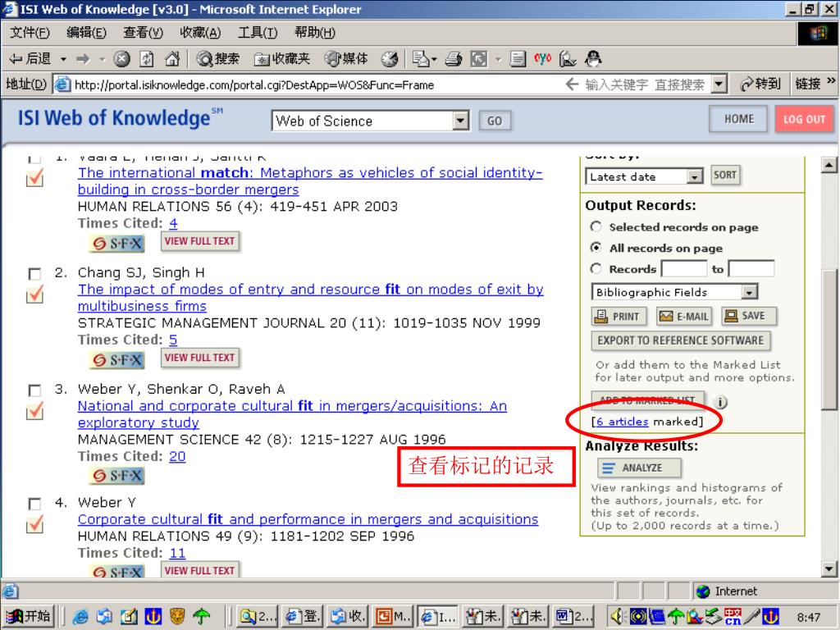Open Favorites (收藏) menu
This screenshot has width=840, height=630.
coord(200,33)
